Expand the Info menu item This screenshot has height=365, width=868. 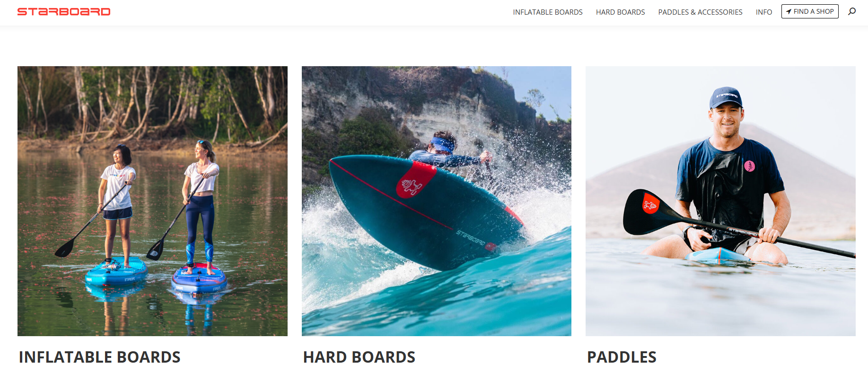pos(763,12)
